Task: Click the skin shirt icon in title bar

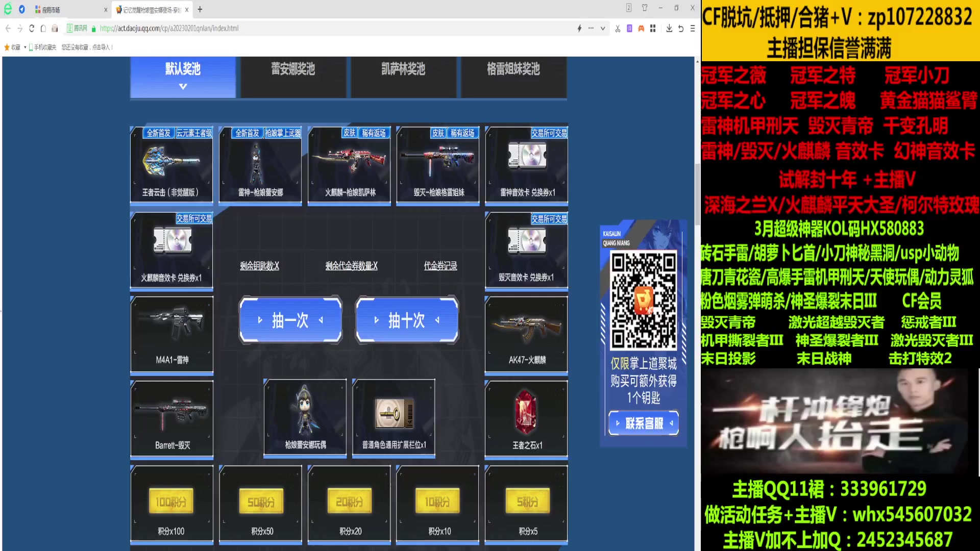Action: (645, 8)
